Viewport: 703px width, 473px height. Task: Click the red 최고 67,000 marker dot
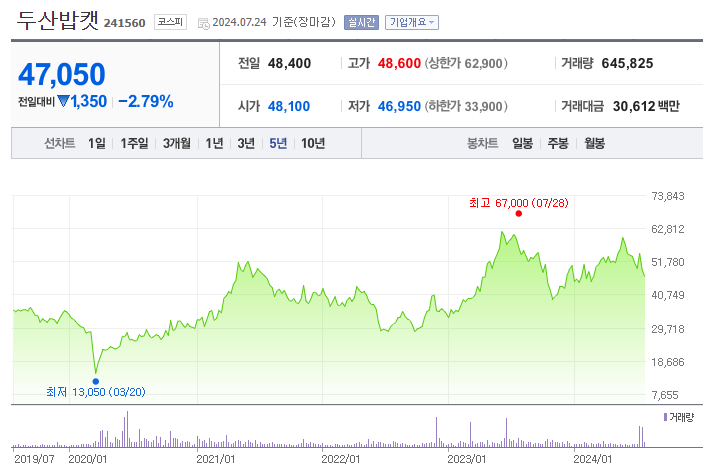click(519, 213)
